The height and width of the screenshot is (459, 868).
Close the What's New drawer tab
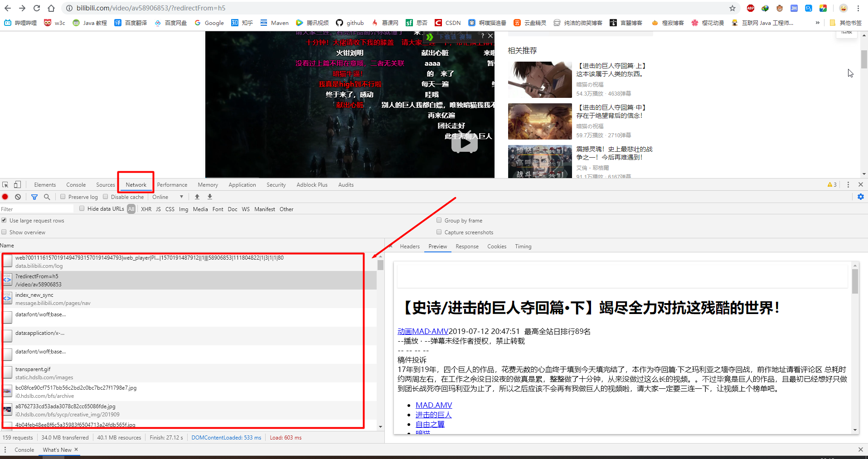pos(76,449)
